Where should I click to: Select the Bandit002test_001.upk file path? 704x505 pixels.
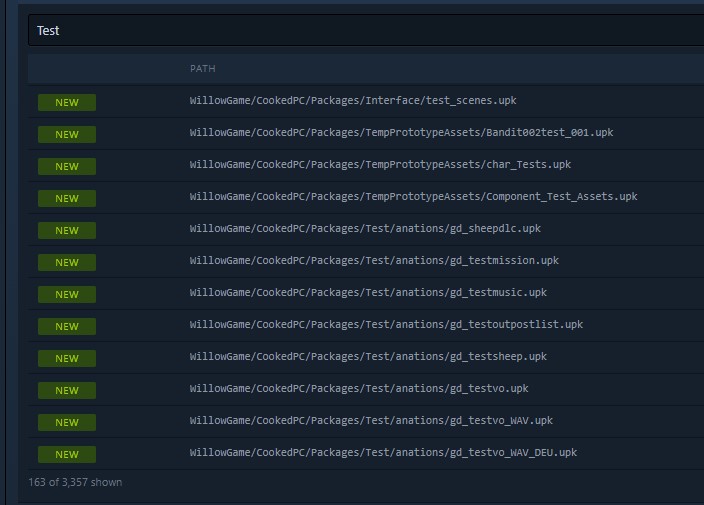(x=401, y=132)
